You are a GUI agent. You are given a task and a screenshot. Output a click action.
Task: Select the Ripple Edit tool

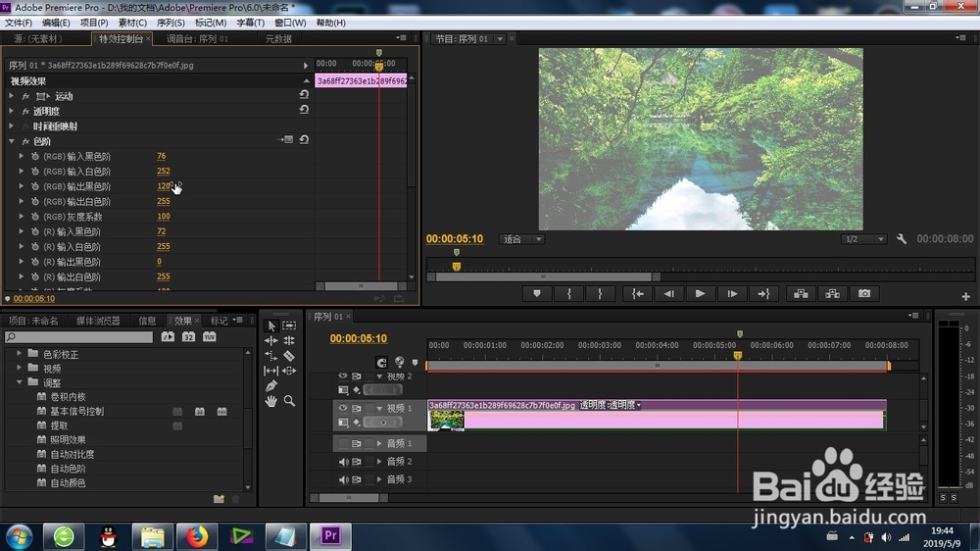(271, 341)
